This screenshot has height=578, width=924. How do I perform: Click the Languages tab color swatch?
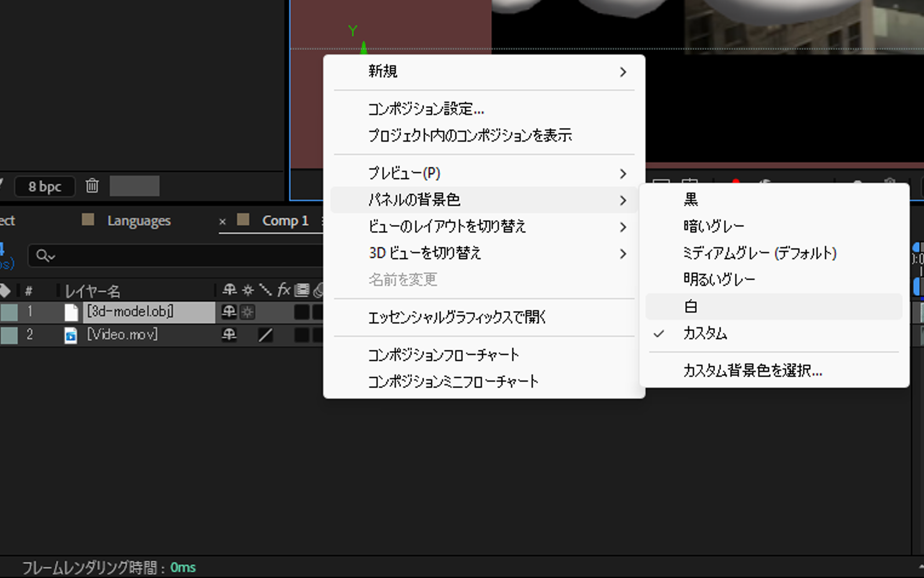click(88, 220)
